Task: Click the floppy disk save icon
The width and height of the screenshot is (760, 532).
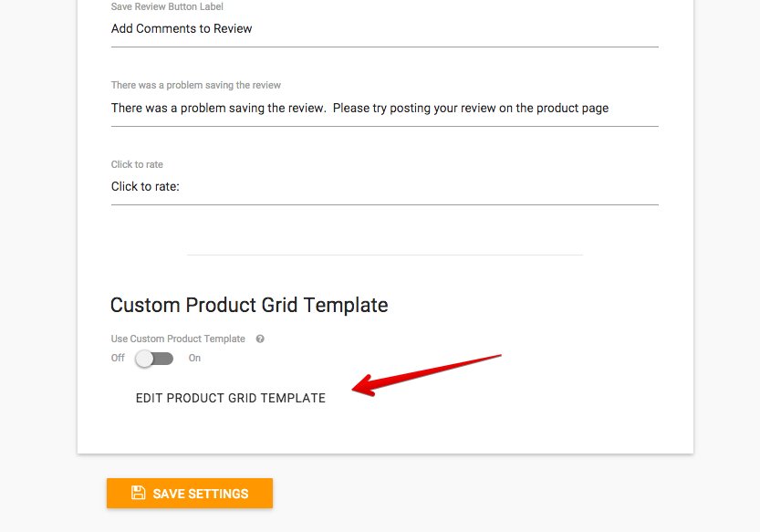Action: coord(139,493)
